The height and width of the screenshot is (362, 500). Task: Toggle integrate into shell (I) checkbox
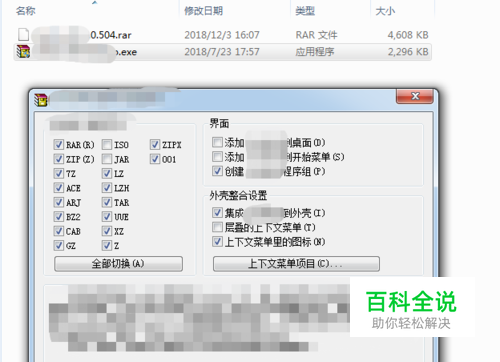(x=217, y=213)
